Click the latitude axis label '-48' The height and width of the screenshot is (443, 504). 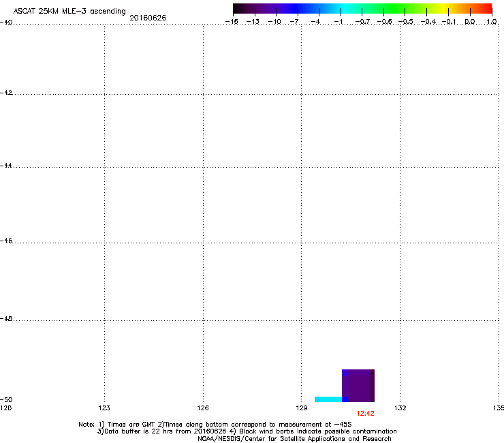6,319
